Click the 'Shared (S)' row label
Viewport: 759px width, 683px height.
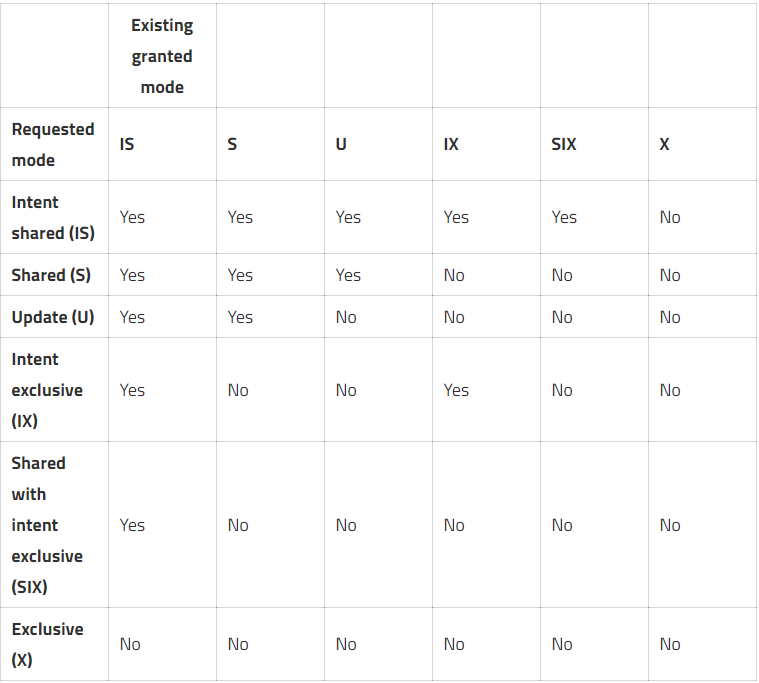51,275
